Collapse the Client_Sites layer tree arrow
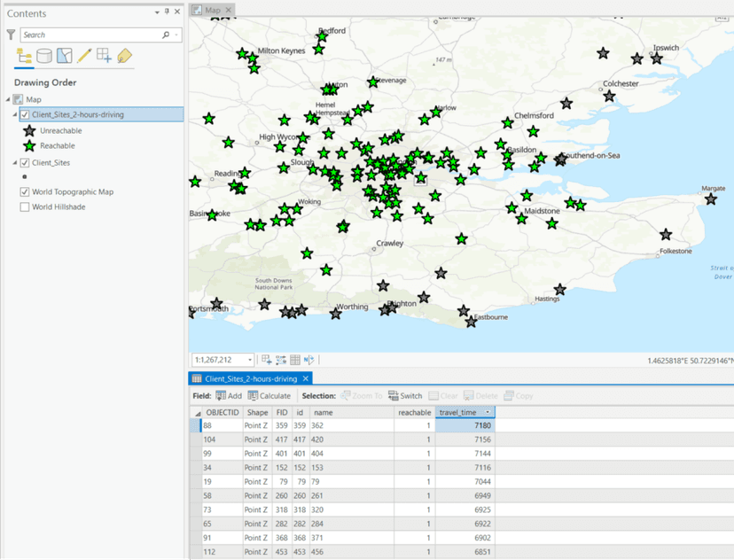 pos(15,163)
